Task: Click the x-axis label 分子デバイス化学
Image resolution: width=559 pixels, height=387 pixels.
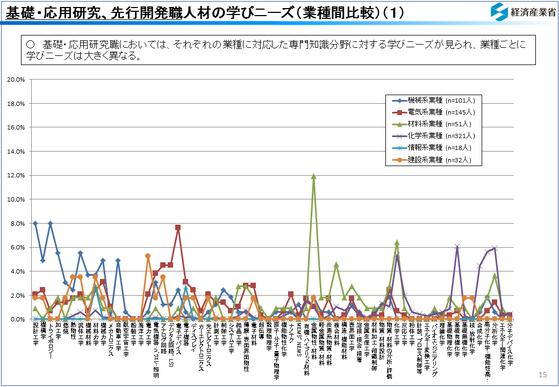Action: 510,344
